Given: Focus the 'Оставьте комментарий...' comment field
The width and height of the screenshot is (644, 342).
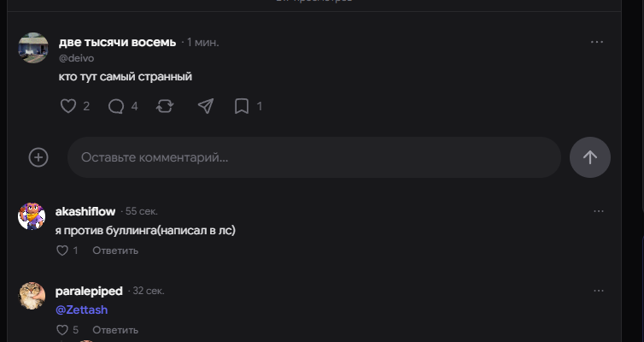Looking at the screenshot, I should 314,157.
